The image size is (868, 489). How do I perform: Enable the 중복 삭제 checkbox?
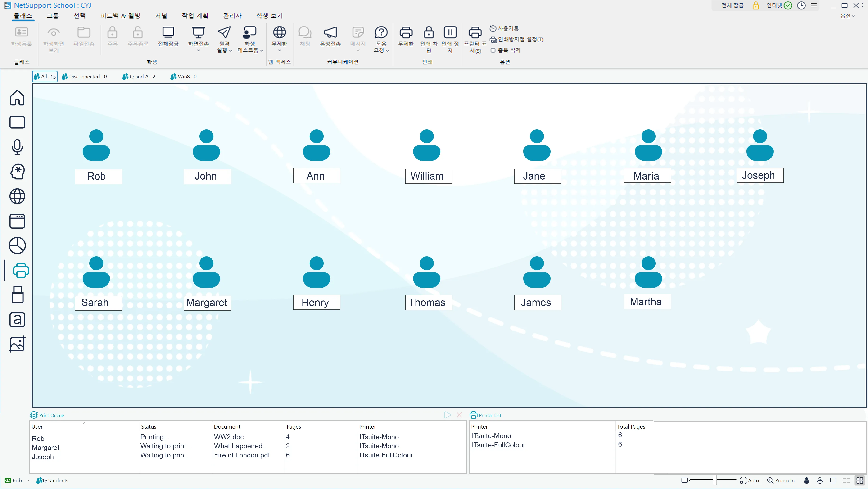[x=493, y=50]
